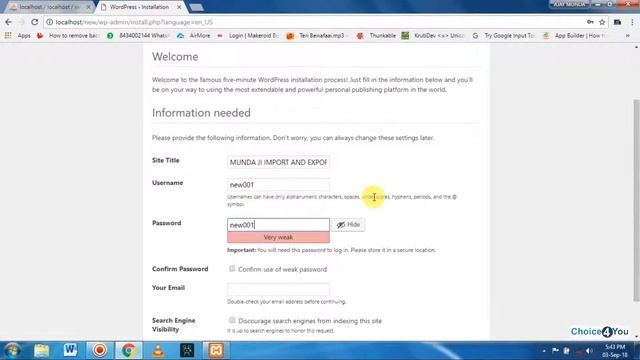Click the Site Title field
640x360 pixels.
click(278, 162)
